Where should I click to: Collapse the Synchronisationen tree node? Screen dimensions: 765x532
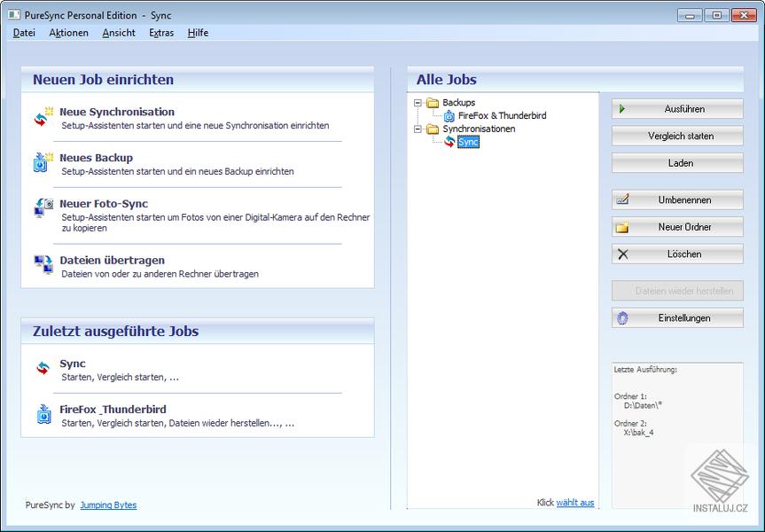418,129
